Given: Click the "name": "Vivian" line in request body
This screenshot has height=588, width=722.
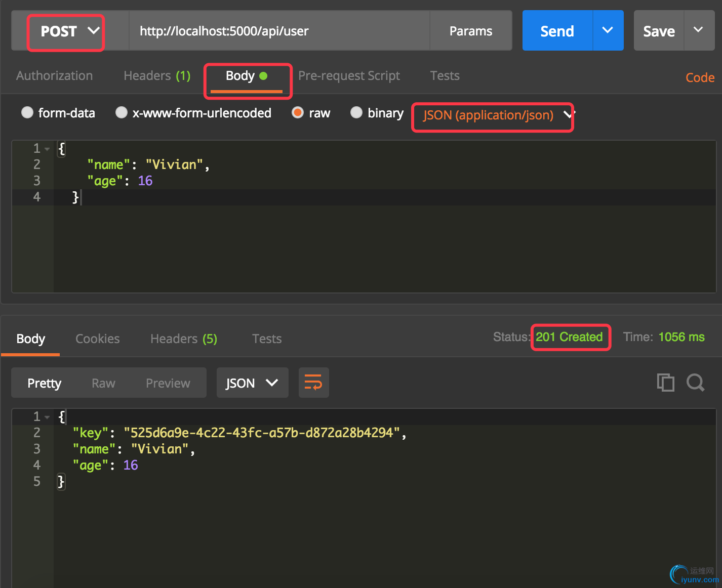Looking at the screenshot, I should (x=148, y=164).
